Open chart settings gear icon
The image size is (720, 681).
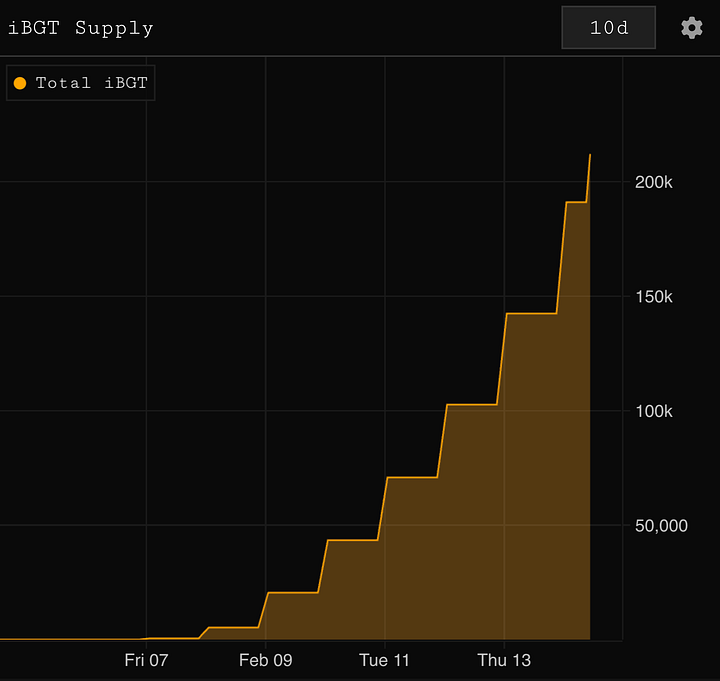(x=692, y=28)
